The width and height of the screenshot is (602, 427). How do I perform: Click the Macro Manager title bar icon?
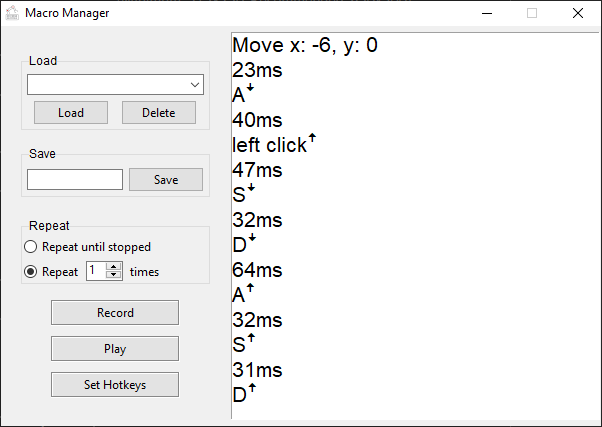13,13
